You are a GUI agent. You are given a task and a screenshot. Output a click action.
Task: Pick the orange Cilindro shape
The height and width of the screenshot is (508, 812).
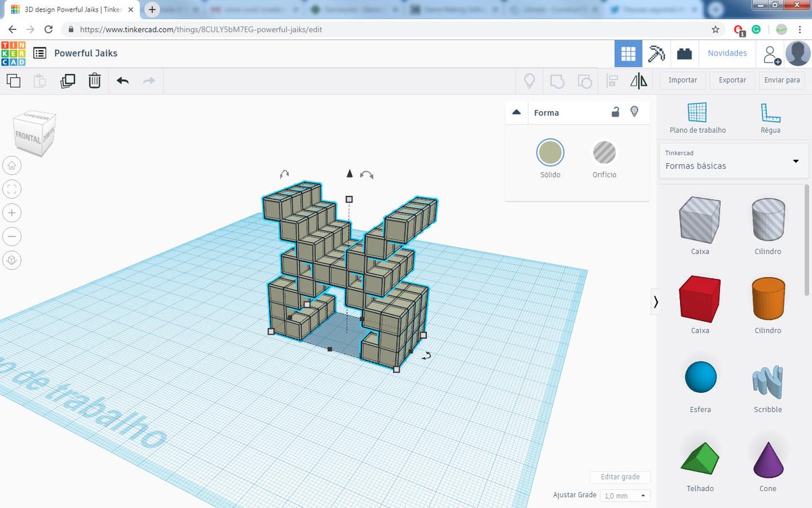[768, 299]
